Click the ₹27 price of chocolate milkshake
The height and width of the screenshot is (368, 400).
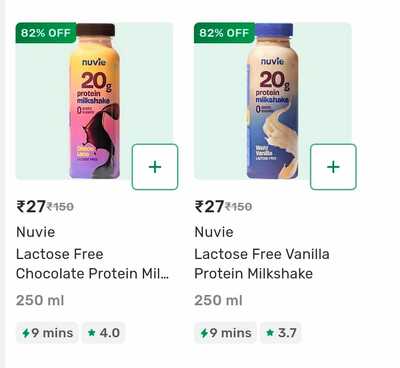coord(31,207)
